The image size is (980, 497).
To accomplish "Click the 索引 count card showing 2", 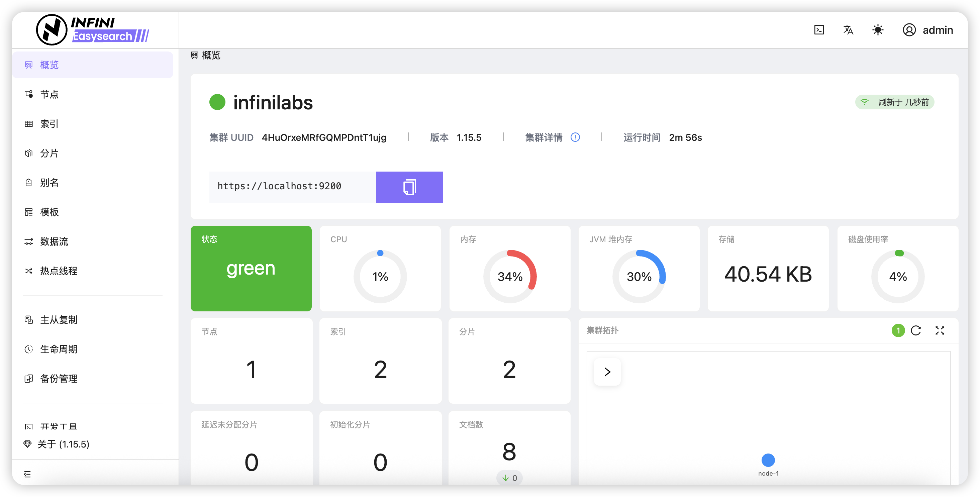I will [380, 361].
